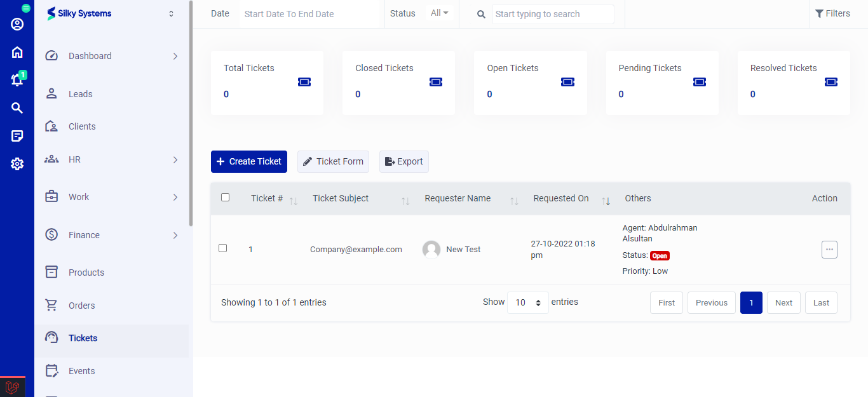Open the Status All dropdown

(440, 12)
